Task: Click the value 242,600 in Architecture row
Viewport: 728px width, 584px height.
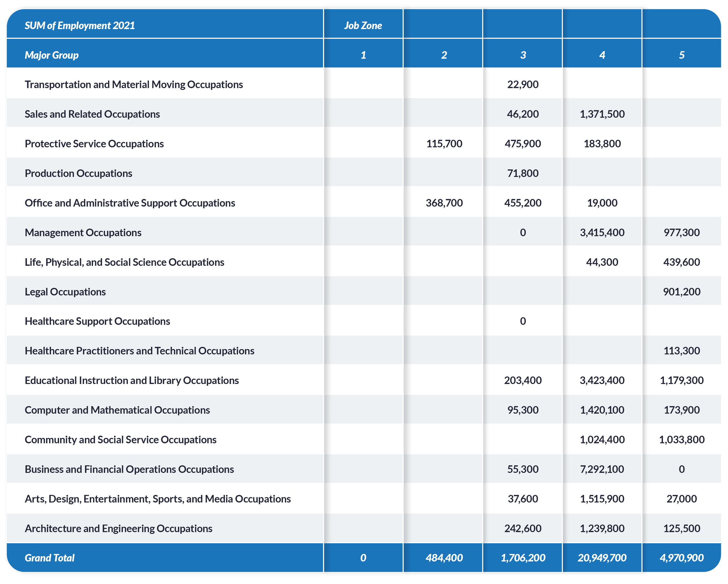Action: coord(523,528)
